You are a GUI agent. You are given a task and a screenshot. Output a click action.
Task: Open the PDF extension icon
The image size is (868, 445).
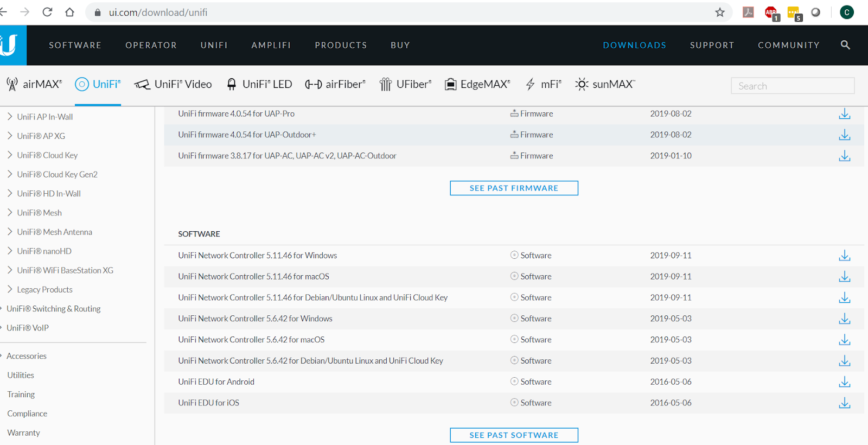748,12
